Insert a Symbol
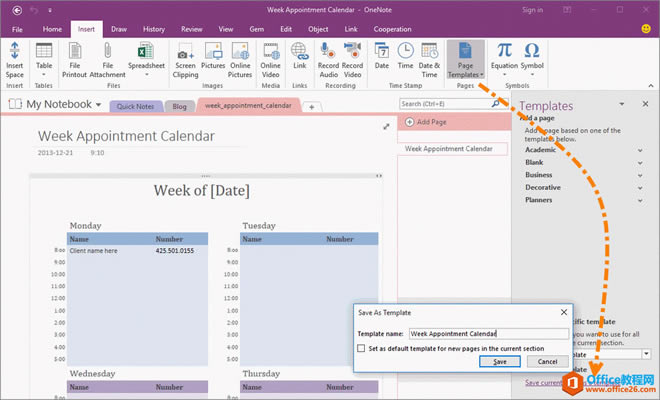This screenshot has width=660, height=400. point(532,59)
